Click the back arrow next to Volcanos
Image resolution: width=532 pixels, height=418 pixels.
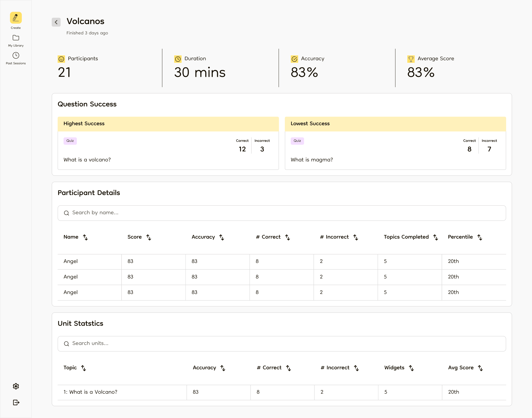56,22
